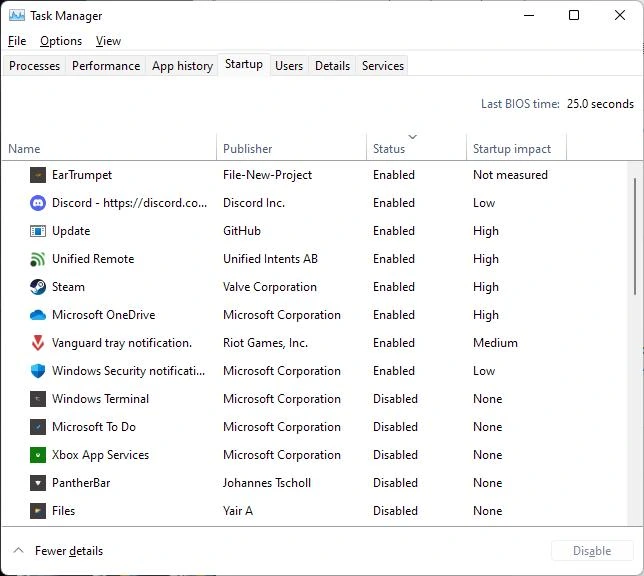Click Windows Terminal's Disabled status
The height and width of the screenshot is (576, 644).
tap(395, 399)
